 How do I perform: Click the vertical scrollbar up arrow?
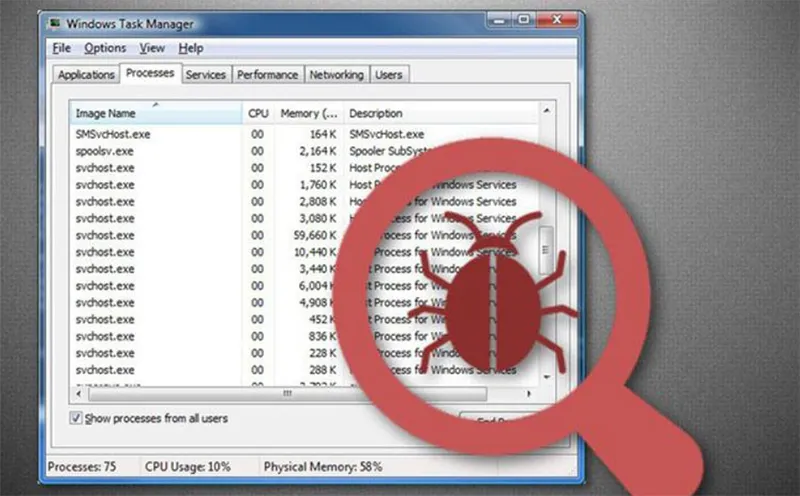[x=546, y=110]
